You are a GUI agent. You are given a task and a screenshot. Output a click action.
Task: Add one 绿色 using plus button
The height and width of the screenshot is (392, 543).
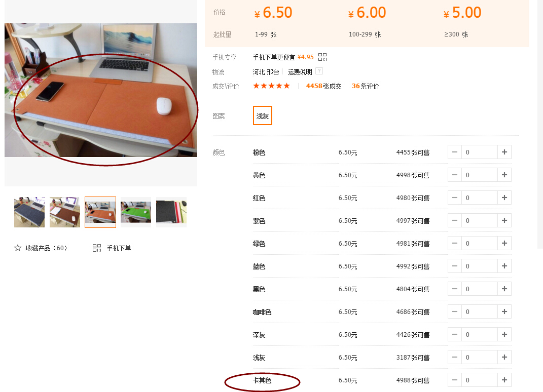504,244
